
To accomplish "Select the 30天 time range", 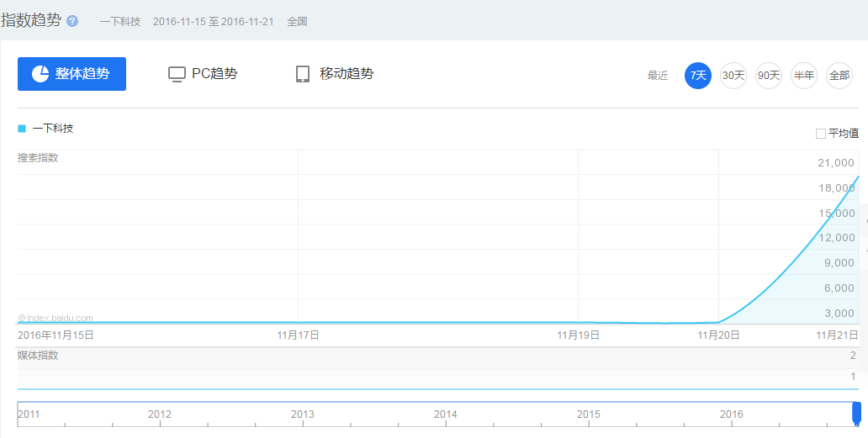I will click(x=733, y=76).
